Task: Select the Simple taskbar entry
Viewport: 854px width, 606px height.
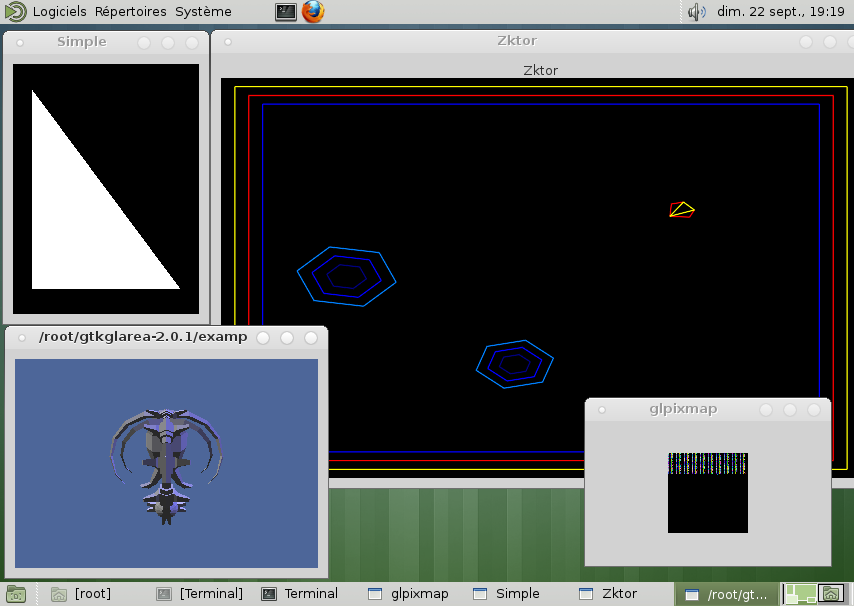Action: tap(506, 594)
